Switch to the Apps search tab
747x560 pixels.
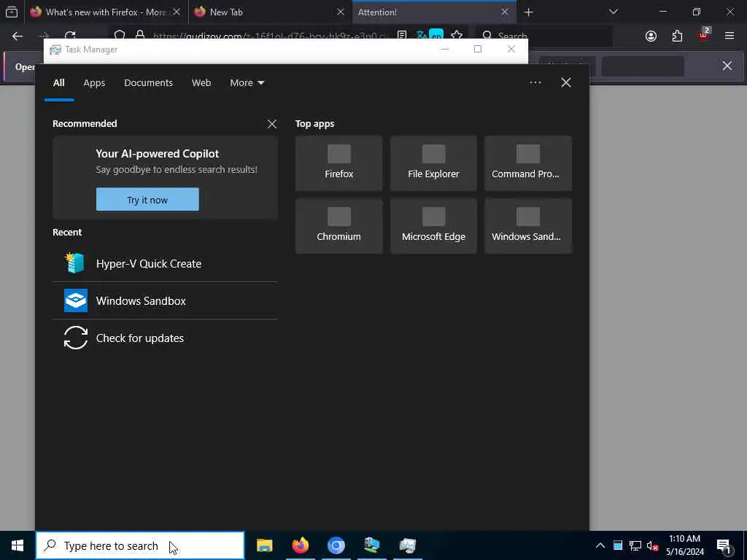pos(94,83)
